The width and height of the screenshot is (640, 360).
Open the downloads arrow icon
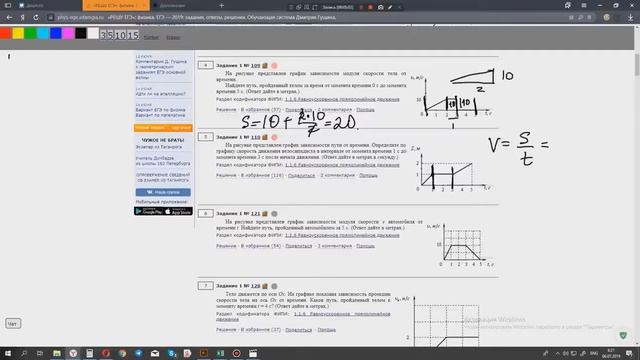coord(631,18)
